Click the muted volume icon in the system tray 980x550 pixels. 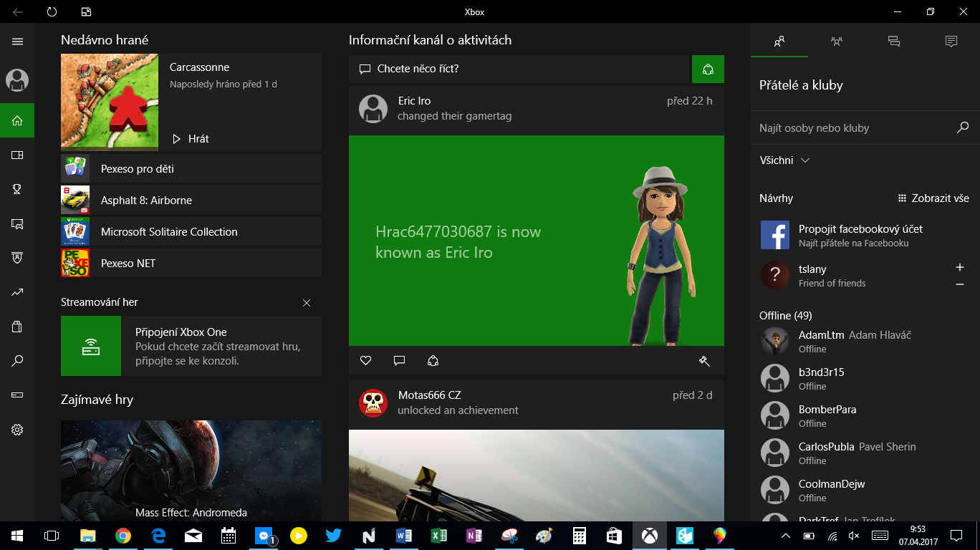pyautogui.click(x=853, y=536)
